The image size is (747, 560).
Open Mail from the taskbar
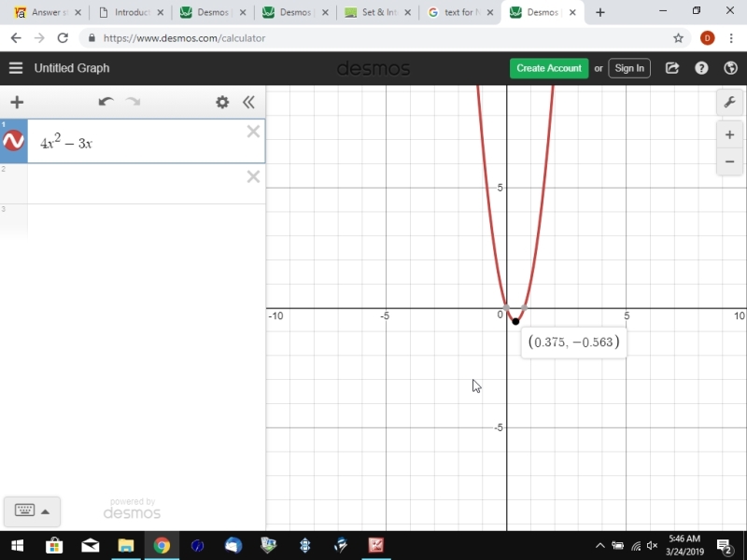pyautogui.click(x=90, y=546)
